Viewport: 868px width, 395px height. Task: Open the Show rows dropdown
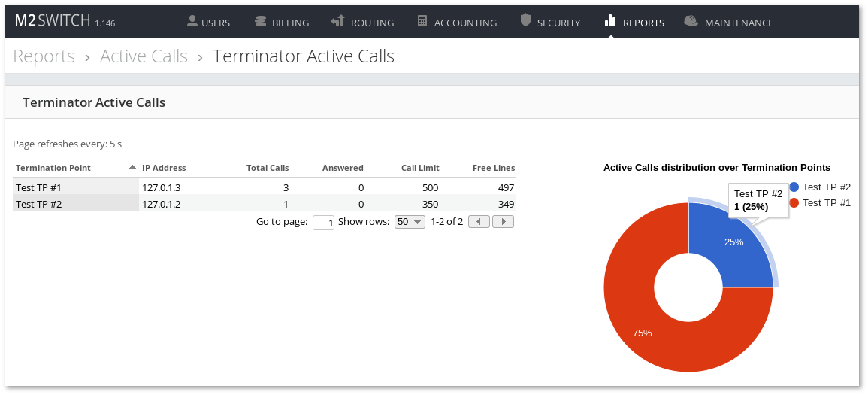click(410, 222)
